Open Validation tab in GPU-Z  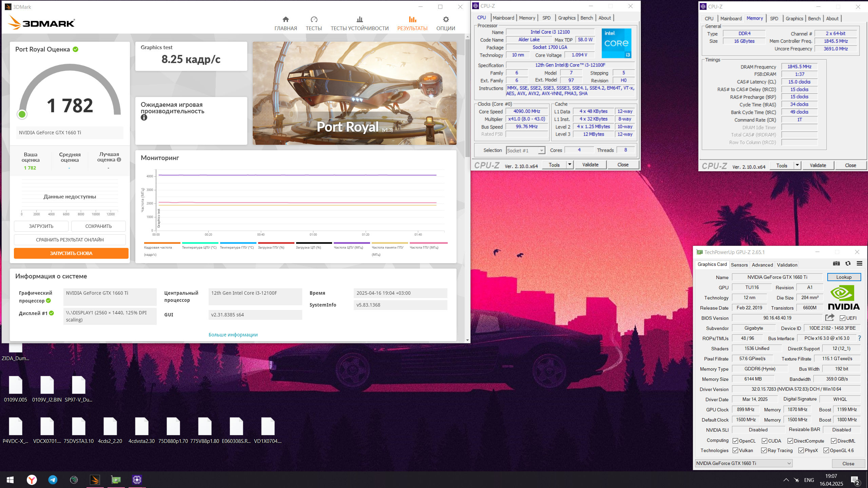(787, 265)
